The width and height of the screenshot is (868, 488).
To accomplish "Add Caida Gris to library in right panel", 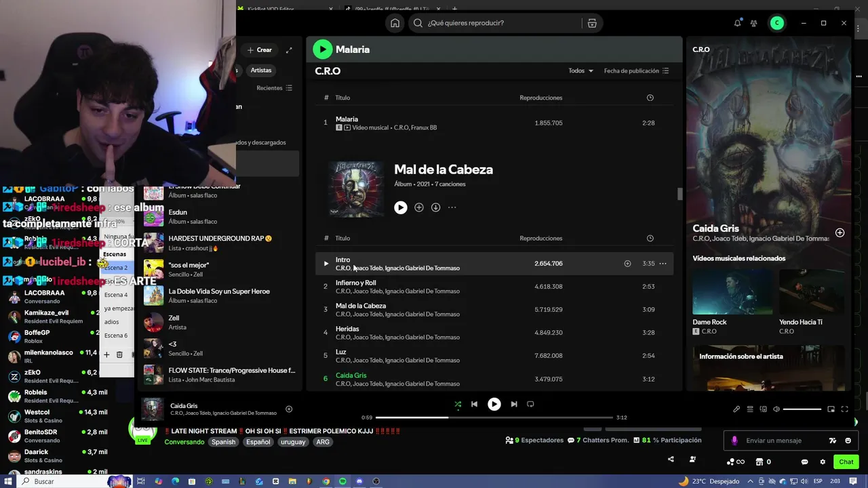I will tap(840, 232).
